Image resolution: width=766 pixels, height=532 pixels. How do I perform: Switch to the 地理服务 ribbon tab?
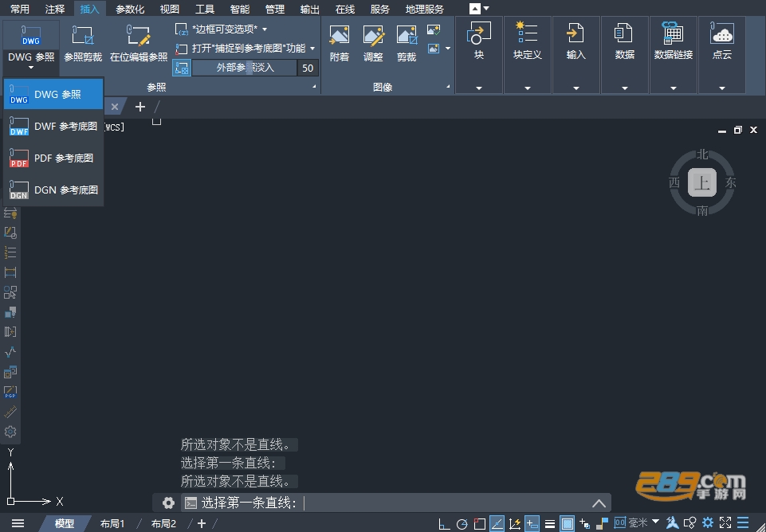(425, 10)
